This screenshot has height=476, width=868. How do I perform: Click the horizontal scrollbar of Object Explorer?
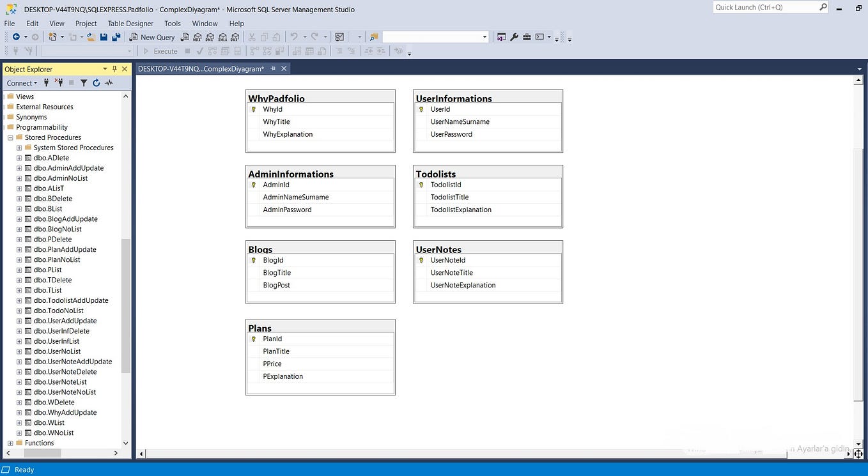coord(42,453)
